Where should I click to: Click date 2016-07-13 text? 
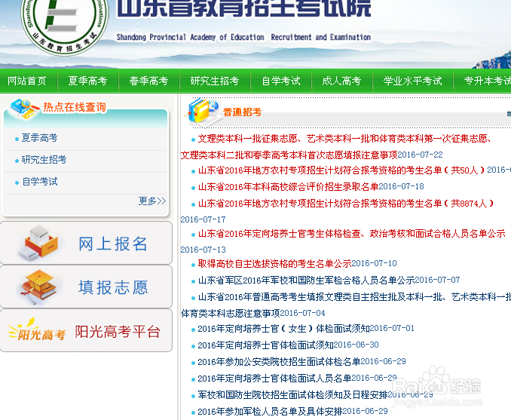(x=203, y=250)
